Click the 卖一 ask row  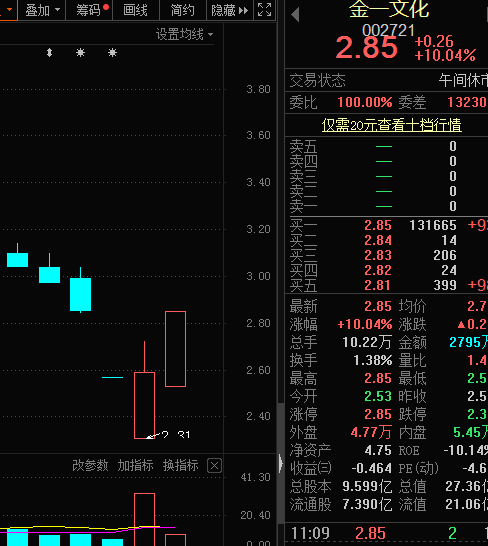(x=387, y=206)
